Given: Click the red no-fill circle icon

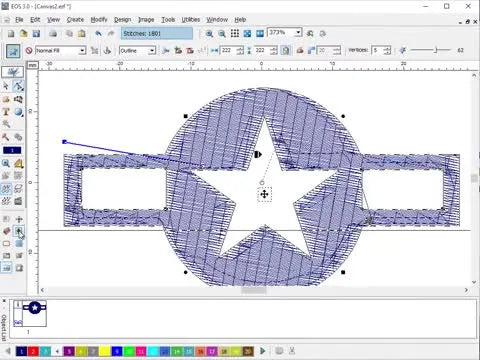Looking at the screenshot, I should 29,51.
